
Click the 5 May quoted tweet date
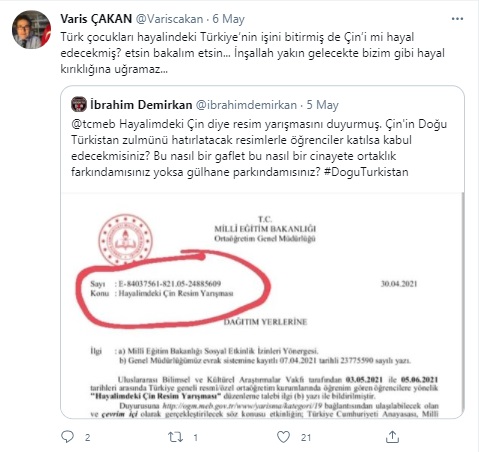pyautogui.click(x=323, y=105)
